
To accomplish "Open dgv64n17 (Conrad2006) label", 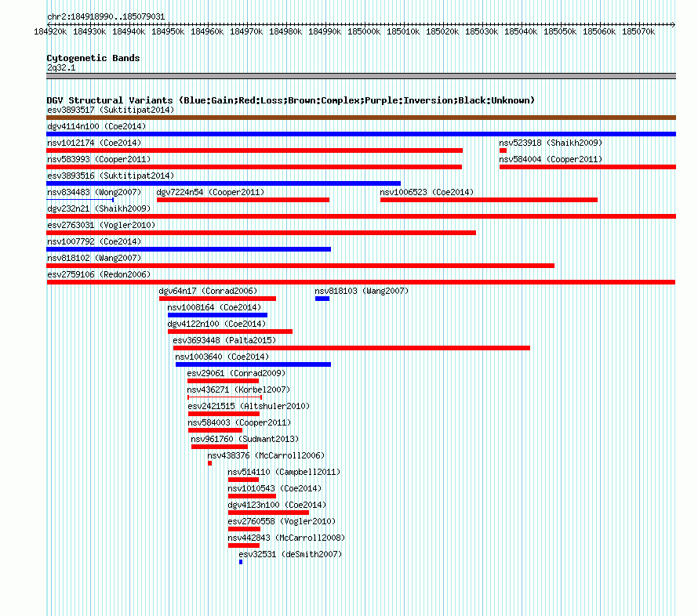I will [208, 291].
